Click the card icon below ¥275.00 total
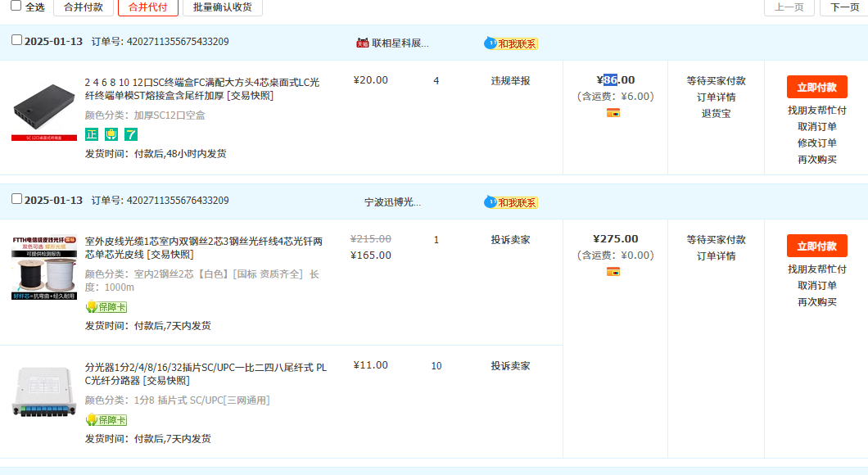 (613, 272)
